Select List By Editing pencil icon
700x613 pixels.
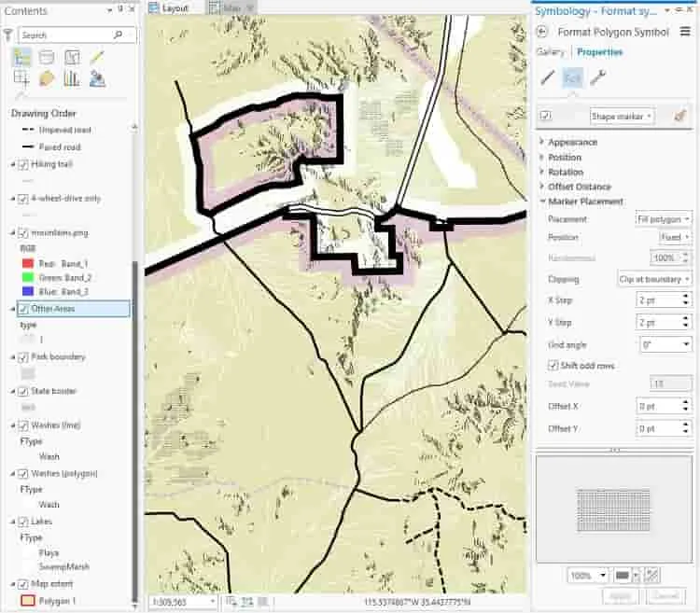point(97,57)
